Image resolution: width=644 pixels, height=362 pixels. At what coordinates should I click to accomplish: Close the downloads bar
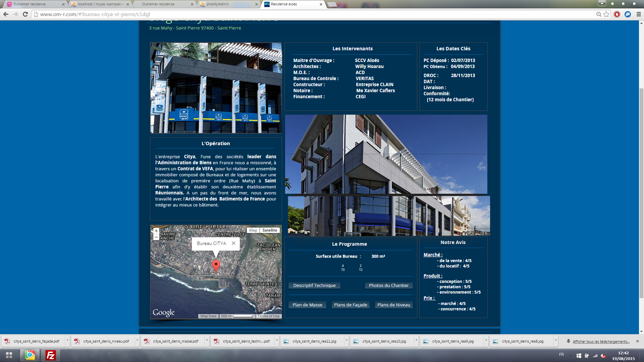pyautogui.click(x=638, y=341)
